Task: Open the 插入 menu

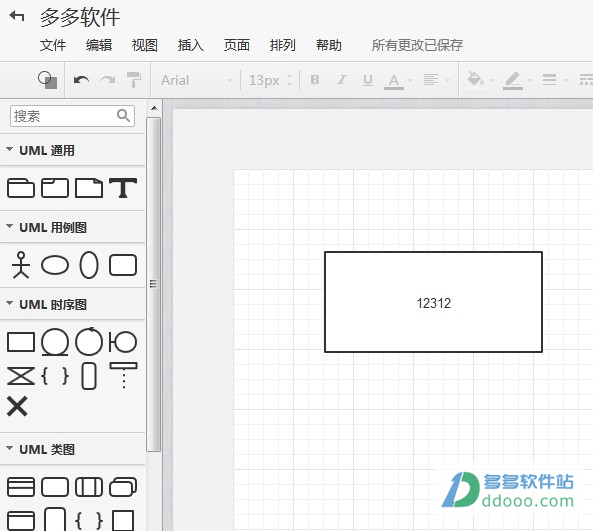Action: click(x=191, y=45)
